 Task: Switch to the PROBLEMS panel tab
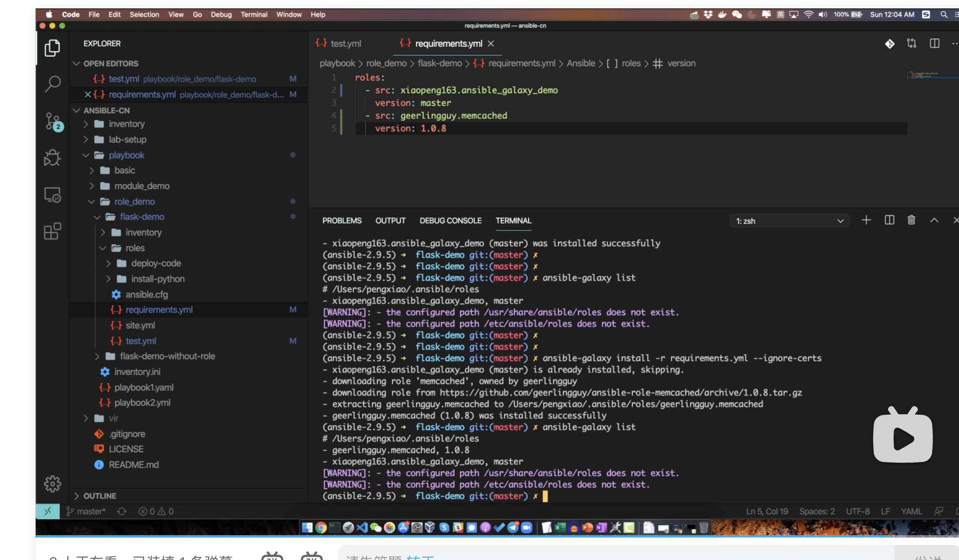[342, 220]
